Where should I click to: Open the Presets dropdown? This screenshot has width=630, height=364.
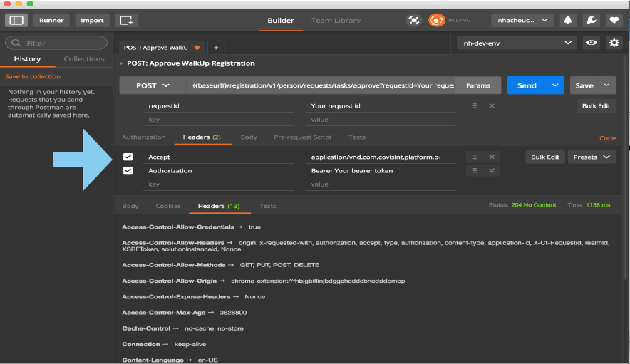(592, 157)
